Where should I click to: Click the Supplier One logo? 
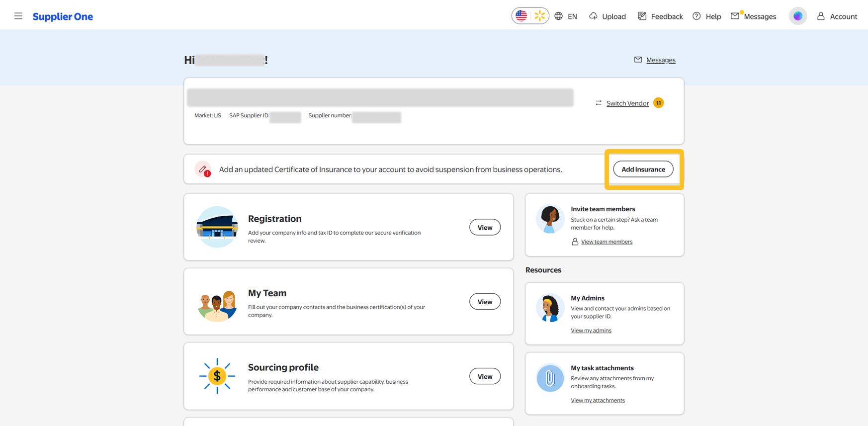pos(63,16)
